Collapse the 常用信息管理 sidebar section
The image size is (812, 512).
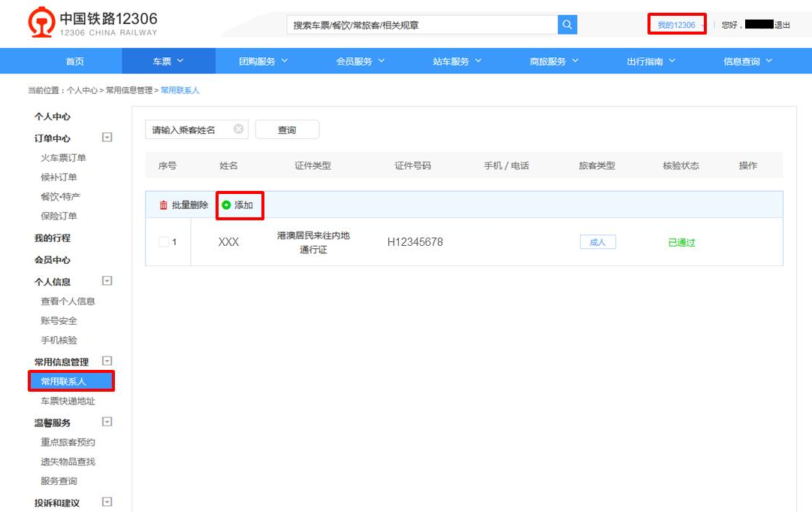(x=107, y=362)
